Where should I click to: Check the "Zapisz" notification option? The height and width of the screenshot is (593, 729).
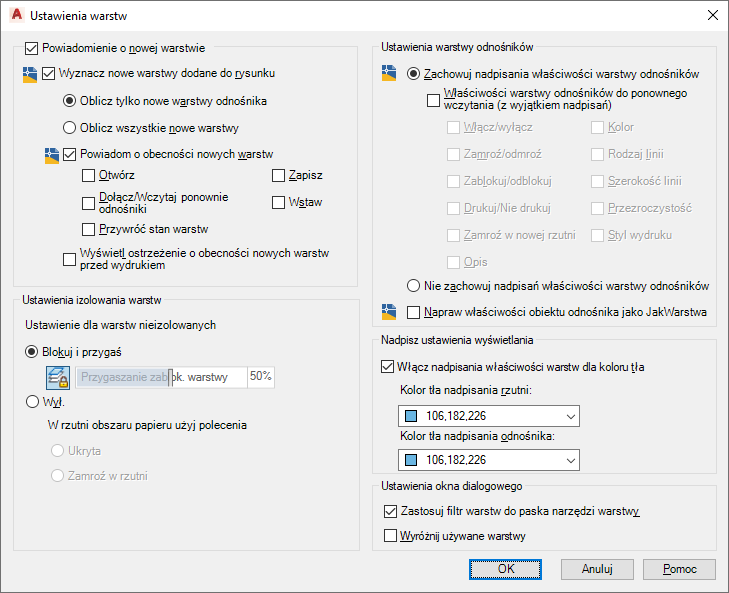coord(279,176)
